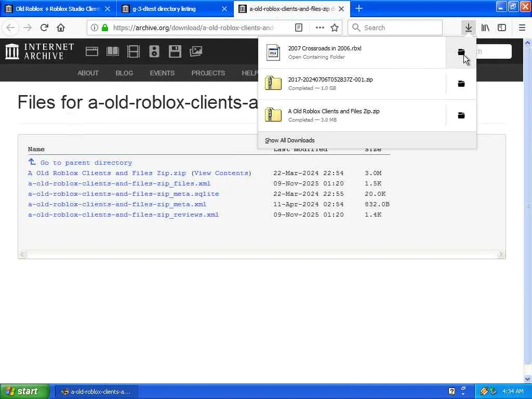Download A Old Roblox Clients and Files Zip.zip link

107,173
